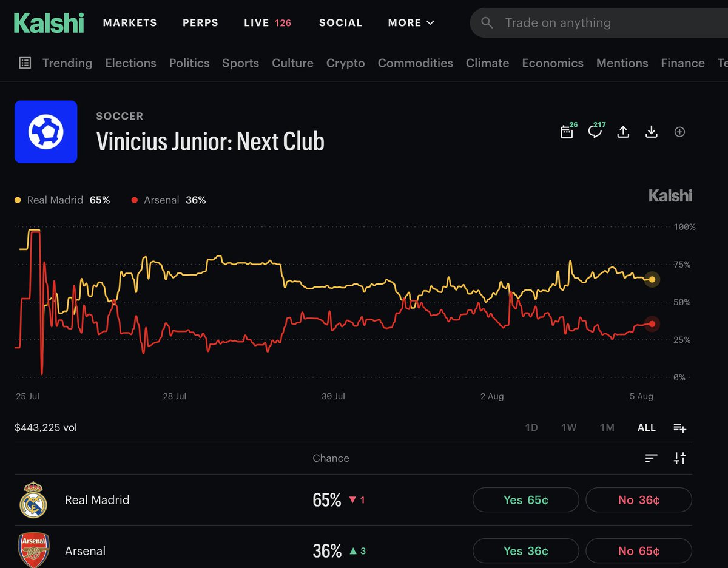
Task: Open the comments icon showing 217
Action: pyautogui.click(x=595, y=132)
